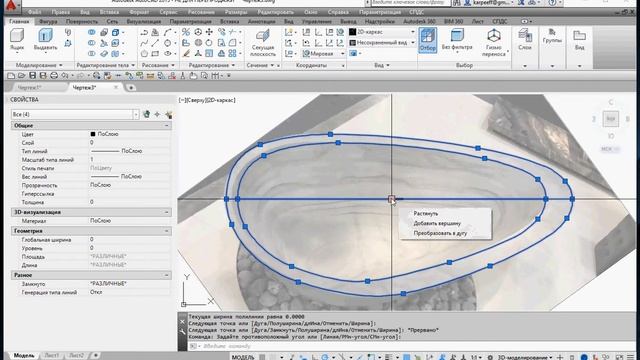This screenshot has height=360, width=640.
Task: Click the Глобальная ширина value field
Action: point(129,239)
